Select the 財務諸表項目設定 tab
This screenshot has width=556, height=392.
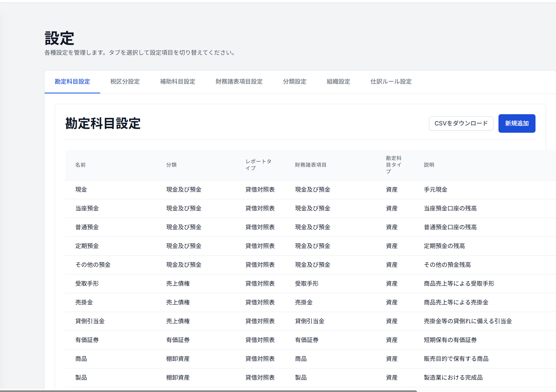point(239,82)
